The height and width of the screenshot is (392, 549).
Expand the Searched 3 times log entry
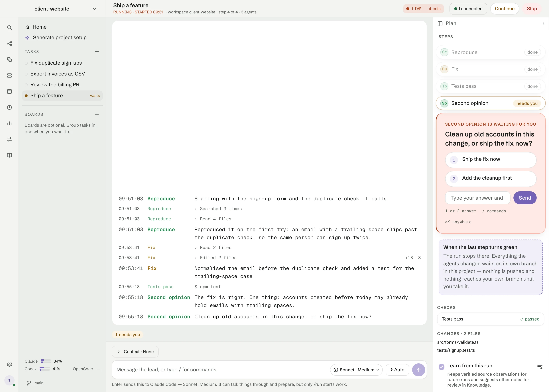tap(218, 209)
